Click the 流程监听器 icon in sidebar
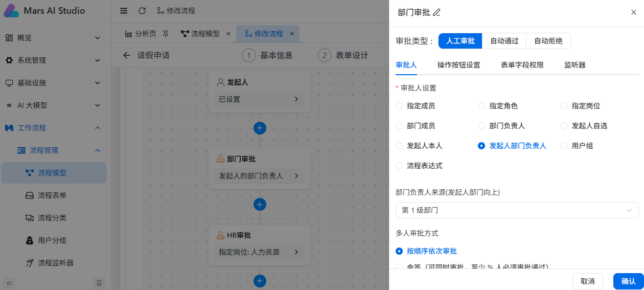 click(x=30, y=263)
